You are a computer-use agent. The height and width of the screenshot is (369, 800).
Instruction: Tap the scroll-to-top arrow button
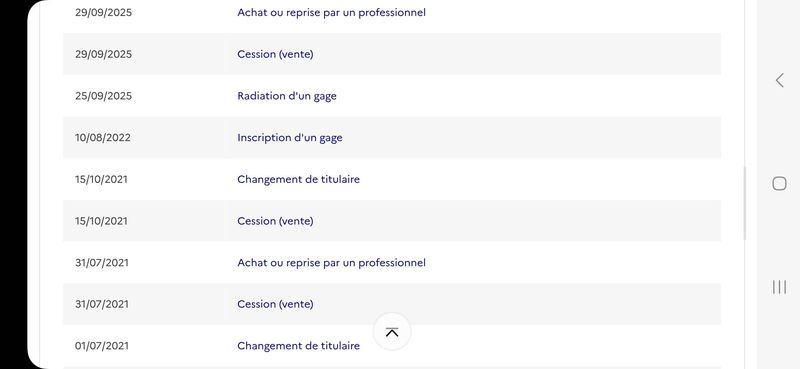pos(392,332)
